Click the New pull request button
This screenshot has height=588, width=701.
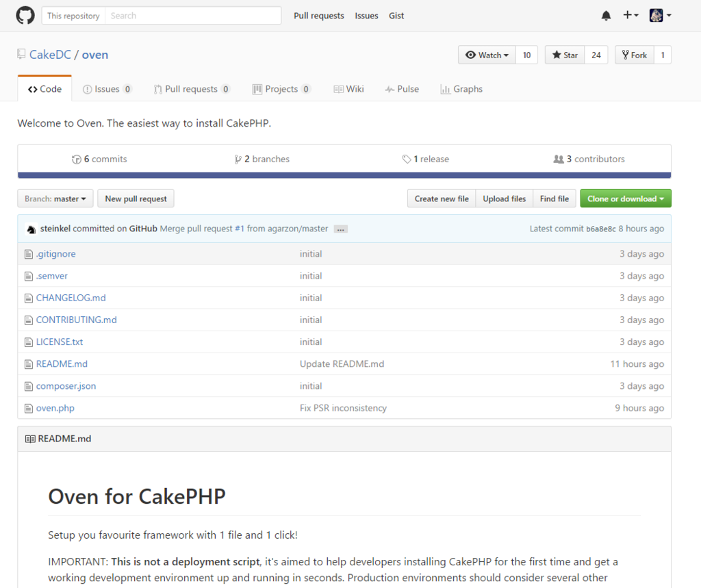[136, 199]
